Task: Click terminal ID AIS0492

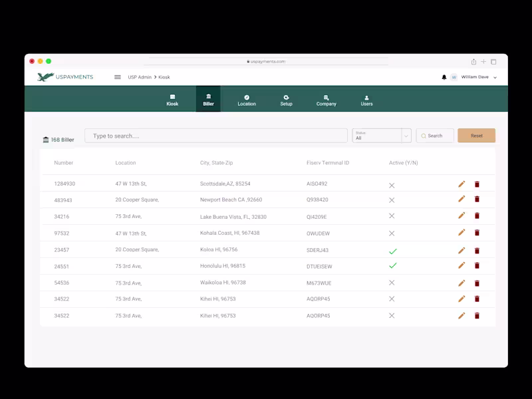Action: [x=317, y=184]
